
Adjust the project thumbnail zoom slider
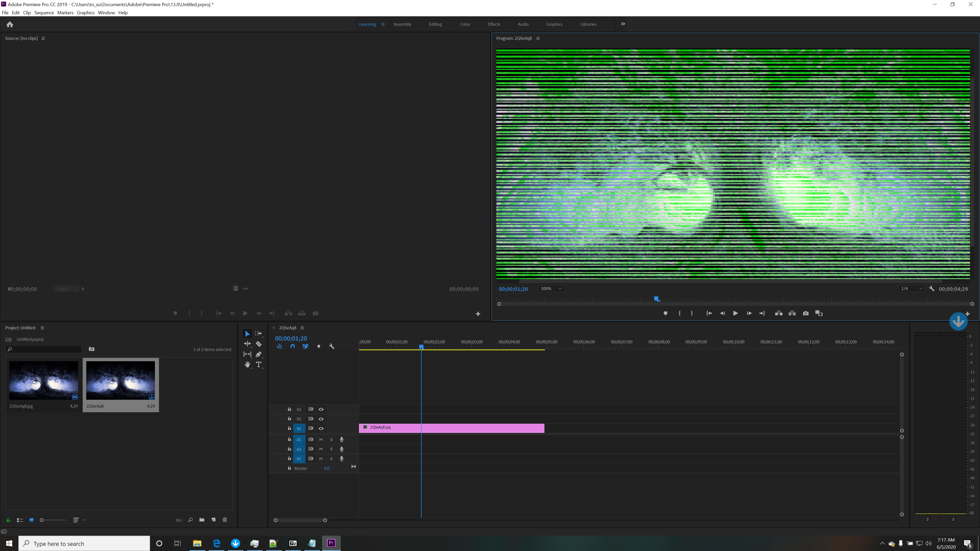tap(42, 520)
